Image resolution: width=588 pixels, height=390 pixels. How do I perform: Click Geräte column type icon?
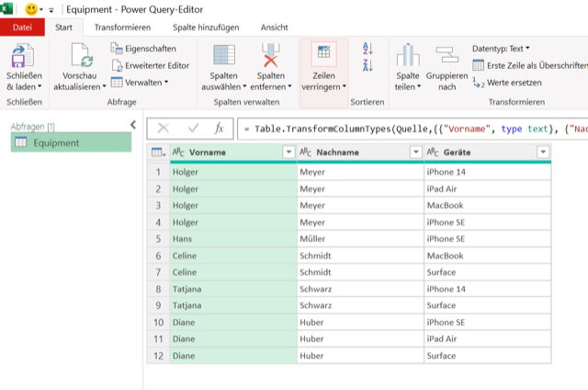(433, 152)
